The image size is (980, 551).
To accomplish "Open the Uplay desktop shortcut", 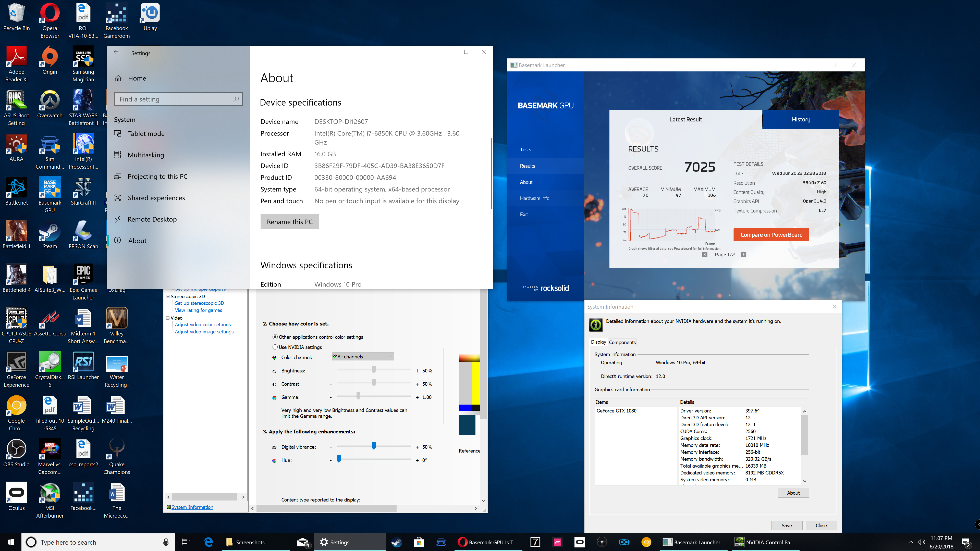I will (x=150, y=18).
